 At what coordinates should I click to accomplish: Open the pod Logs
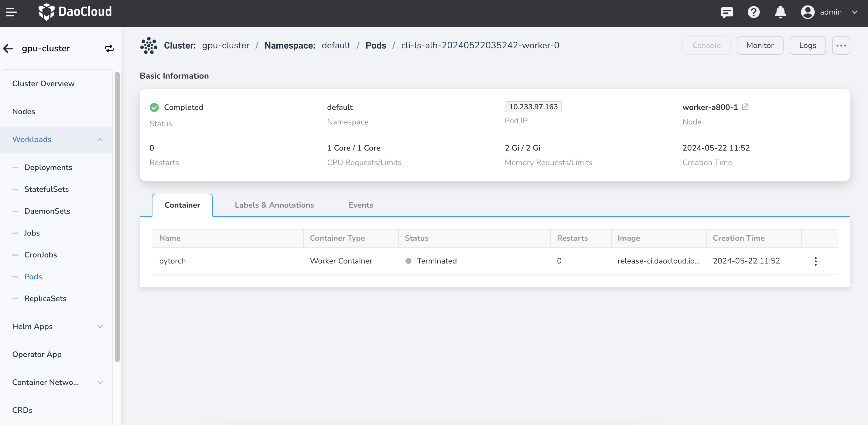[807, 46]
